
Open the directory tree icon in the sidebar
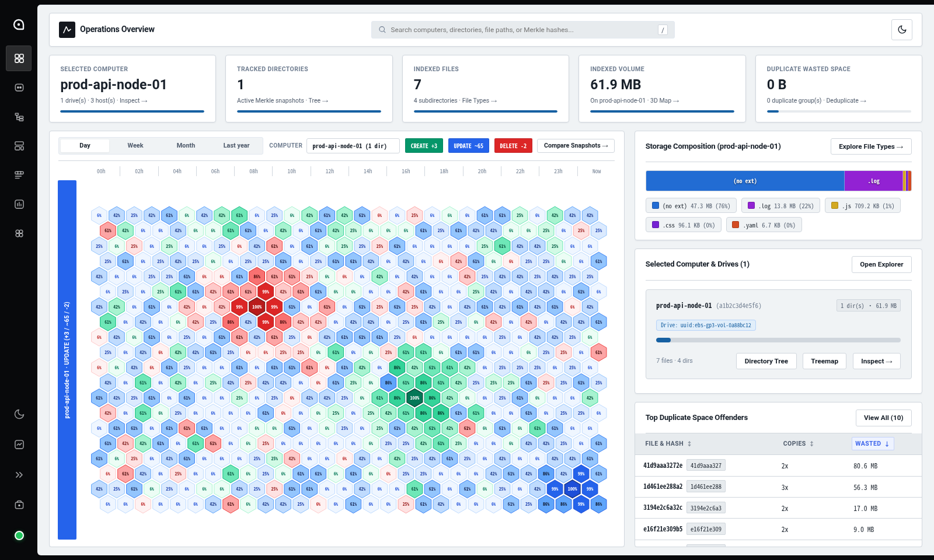19,117
